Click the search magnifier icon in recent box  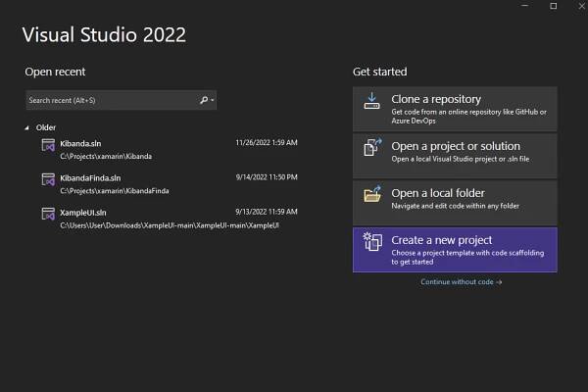204,100
